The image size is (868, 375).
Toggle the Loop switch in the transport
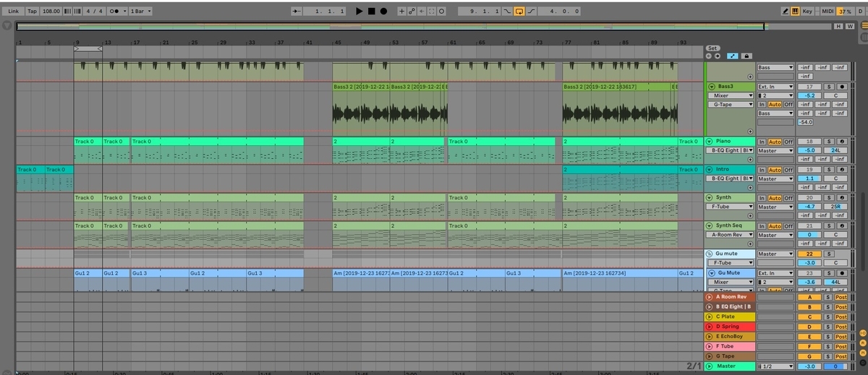coord(519,12)
